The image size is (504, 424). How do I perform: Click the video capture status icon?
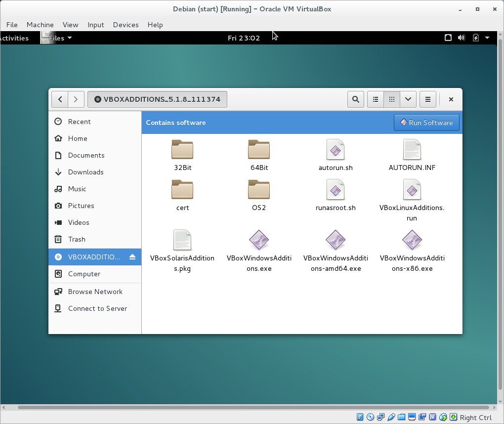[x=422, y=417]
